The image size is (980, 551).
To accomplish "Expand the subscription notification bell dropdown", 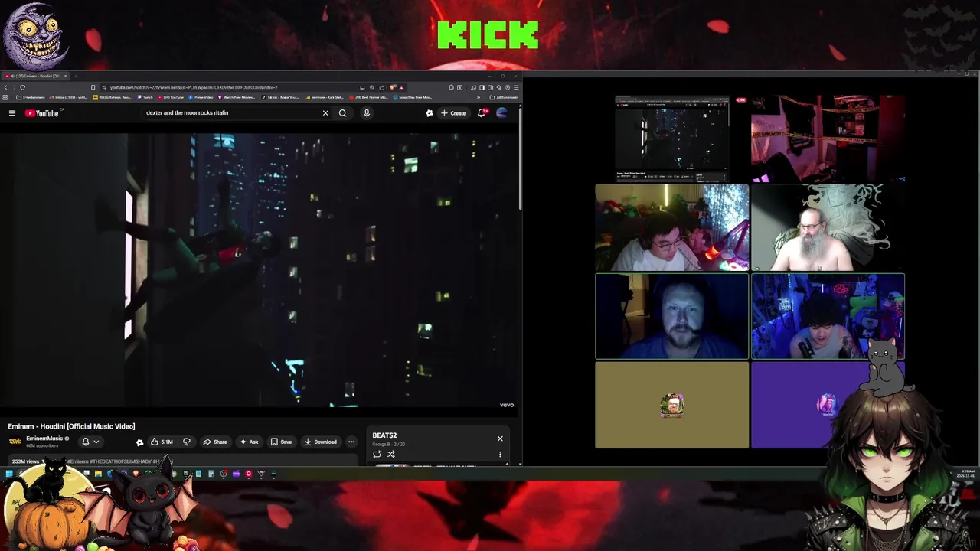I will (x=90, y=442).
